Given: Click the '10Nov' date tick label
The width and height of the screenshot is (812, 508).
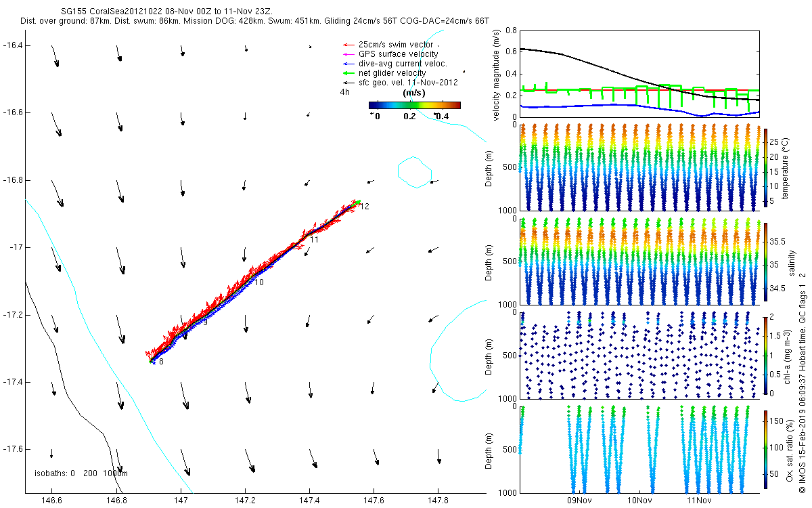Looking at the screenshot, I should coord(639,501).
